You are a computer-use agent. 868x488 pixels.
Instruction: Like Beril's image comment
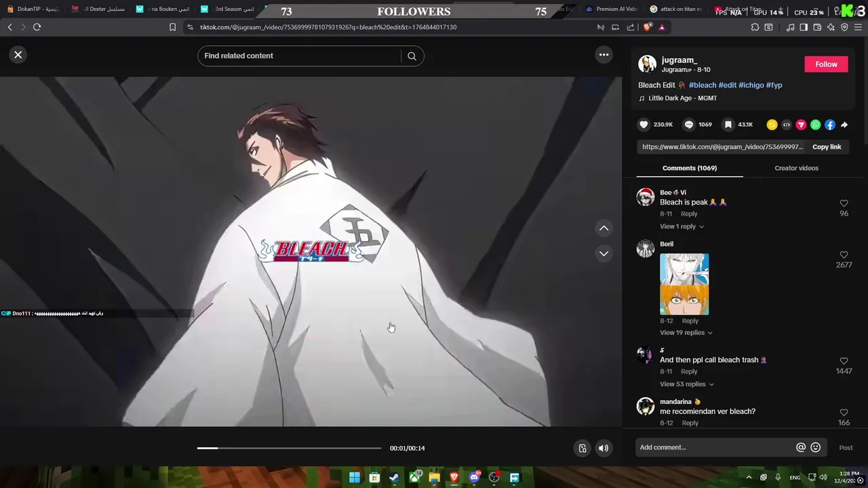coord(844,255)
